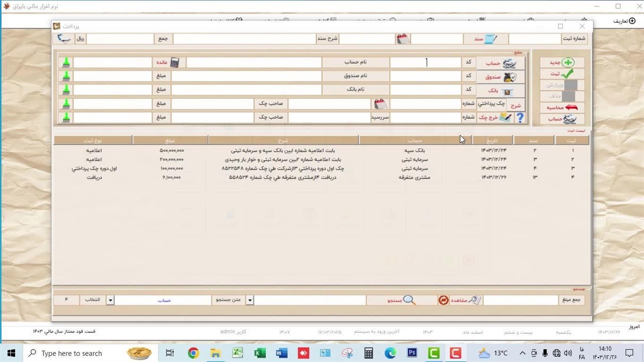
Task: Open the dropdown arrow beside 'متن جستجو'
Action: [250, 300]
